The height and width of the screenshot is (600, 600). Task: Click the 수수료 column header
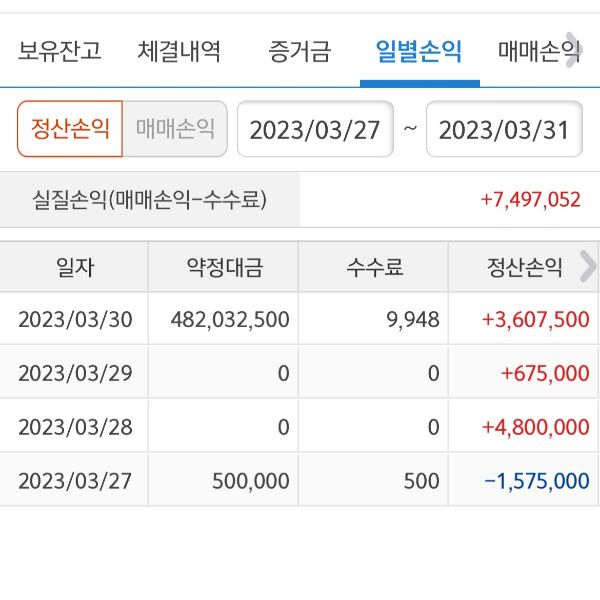(374, 267)
